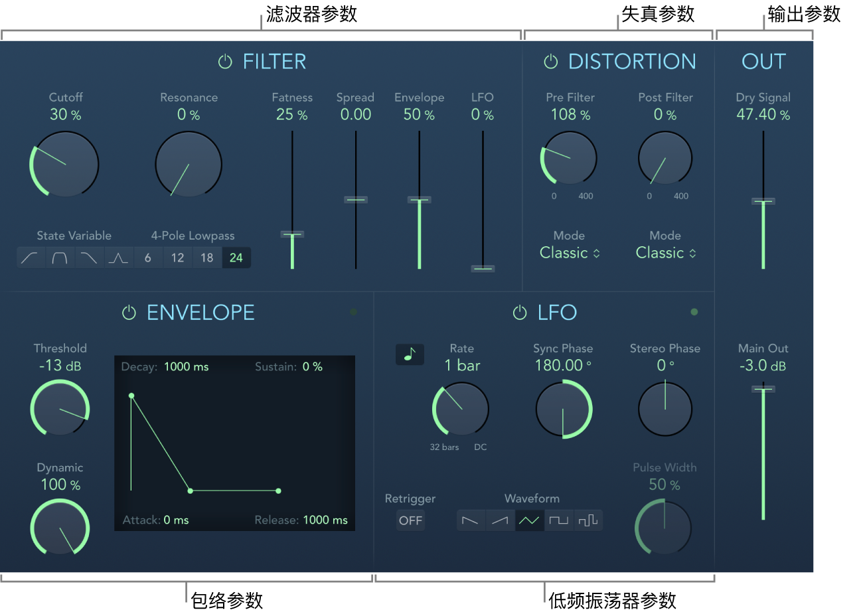Click the Dynamic 100 % value
This screenshot has width=865, height=616.
[x=60, y=485]
